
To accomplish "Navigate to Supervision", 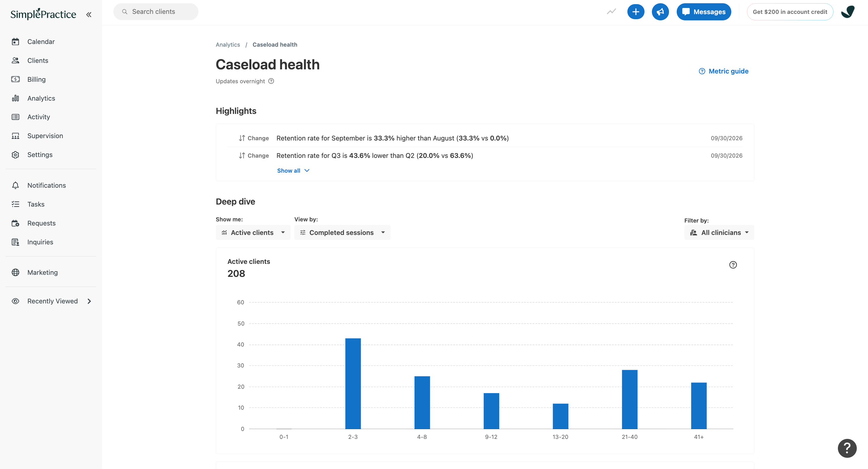I will coord(45,136).
